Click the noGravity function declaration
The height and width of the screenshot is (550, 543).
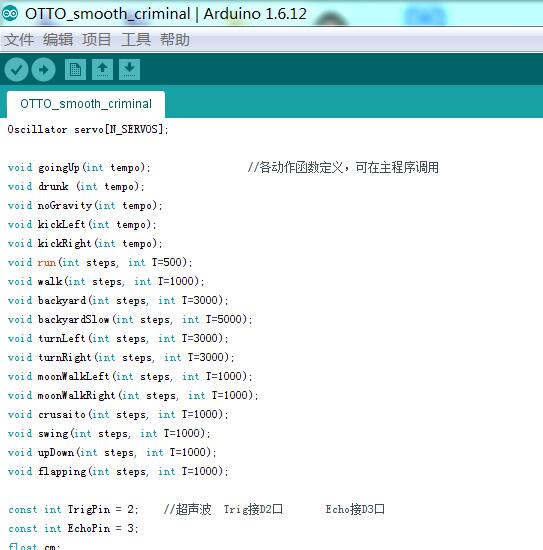(85, 206)
